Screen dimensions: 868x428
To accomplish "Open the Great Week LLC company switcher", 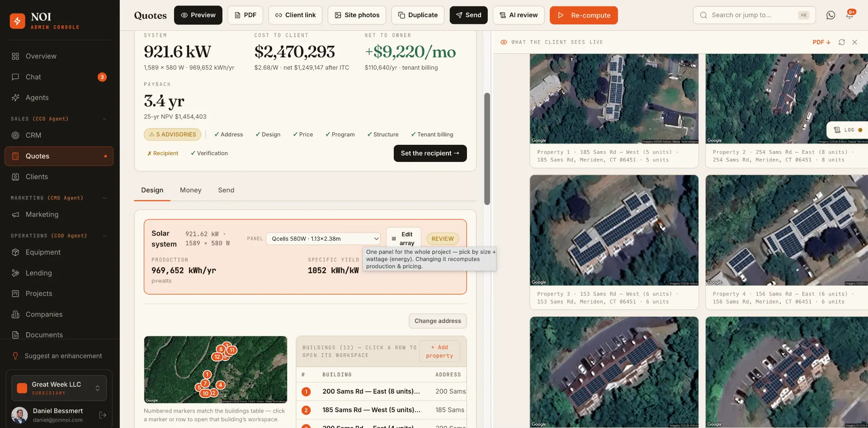I will pyautogui.click(x=59, y=388).
